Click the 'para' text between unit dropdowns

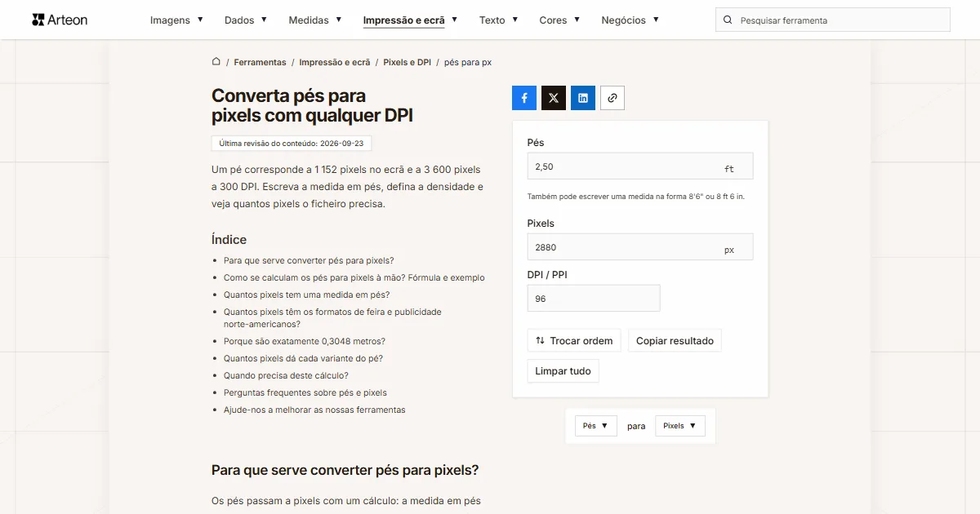pyautogui.click(x=636, y=426)
